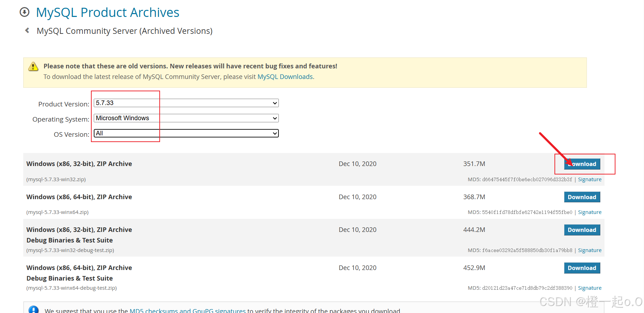Viewport: 644px width, 313px height.
Task: Open Signature link for win32-debug-test.zip
Action: [590, 250]
